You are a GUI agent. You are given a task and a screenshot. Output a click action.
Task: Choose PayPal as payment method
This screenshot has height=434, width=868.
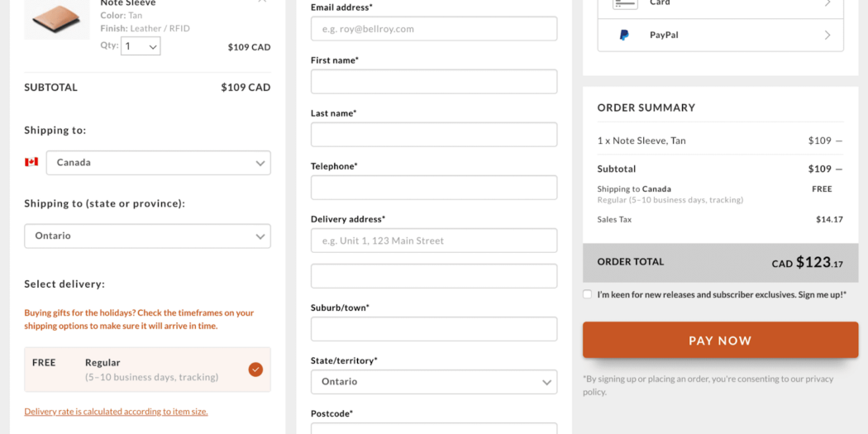pos(720,36)
